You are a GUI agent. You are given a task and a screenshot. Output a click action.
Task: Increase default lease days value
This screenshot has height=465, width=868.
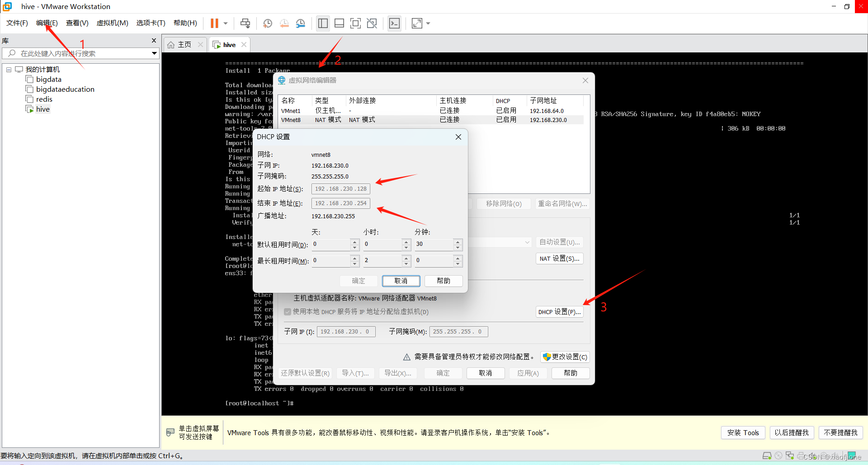355,242
